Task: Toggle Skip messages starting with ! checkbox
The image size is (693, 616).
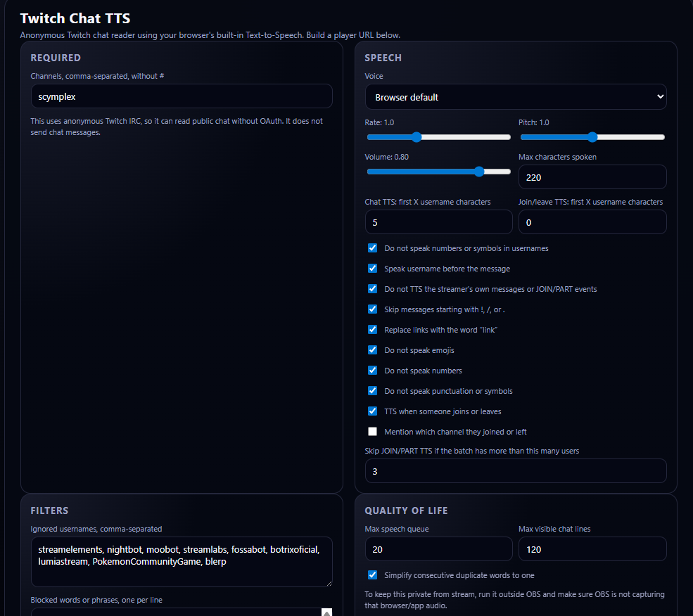Action: pyautogui.click(x=373, y=309)
